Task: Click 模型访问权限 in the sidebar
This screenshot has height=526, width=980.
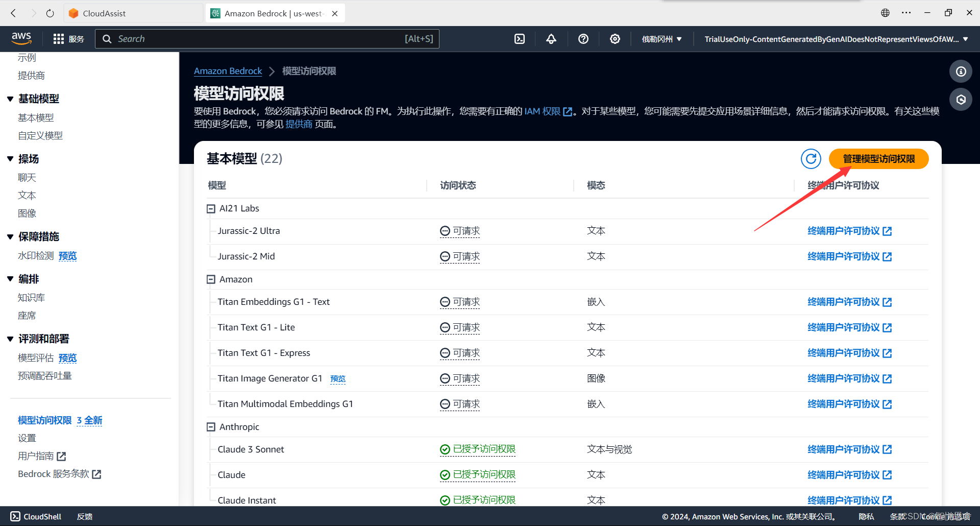Action: (45, 420)
